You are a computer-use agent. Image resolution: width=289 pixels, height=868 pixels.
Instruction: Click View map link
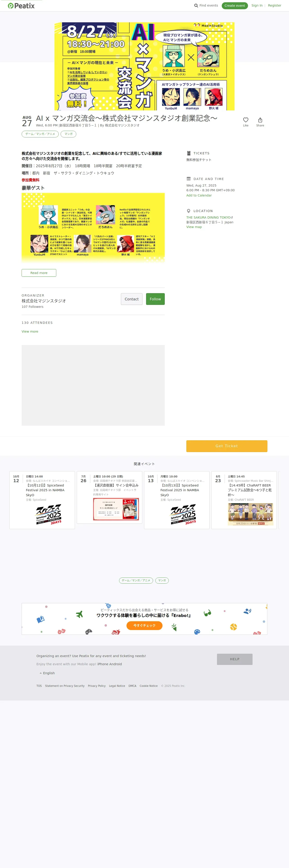(194, 227)
